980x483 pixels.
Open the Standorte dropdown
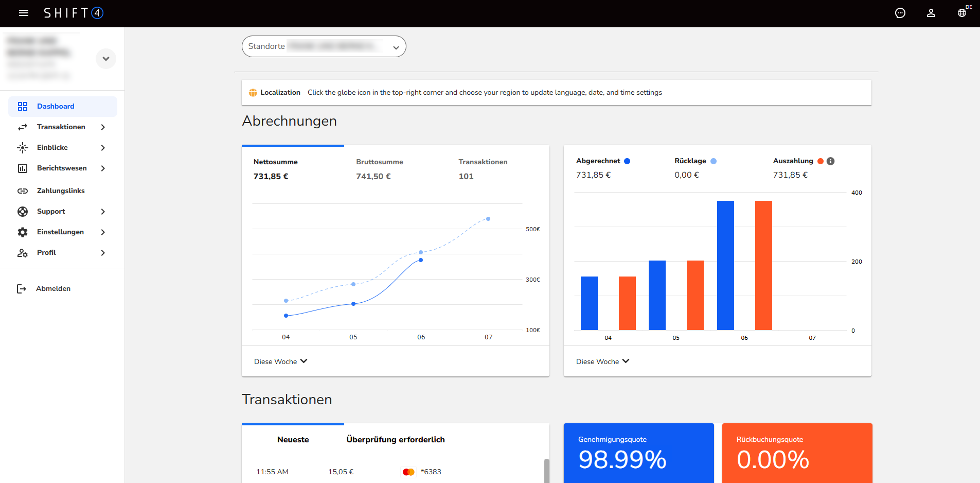pyautogui.click(x=324, y=46)
